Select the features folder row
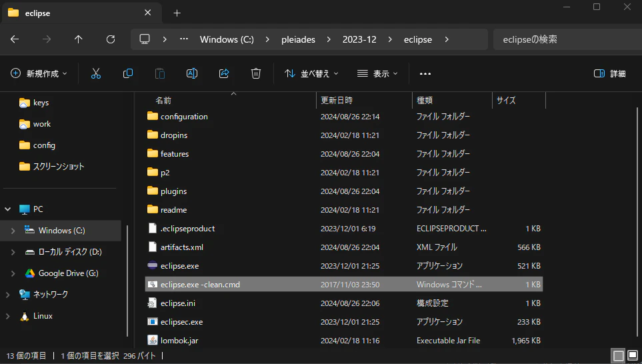642x364 pixels. (344, 153)
